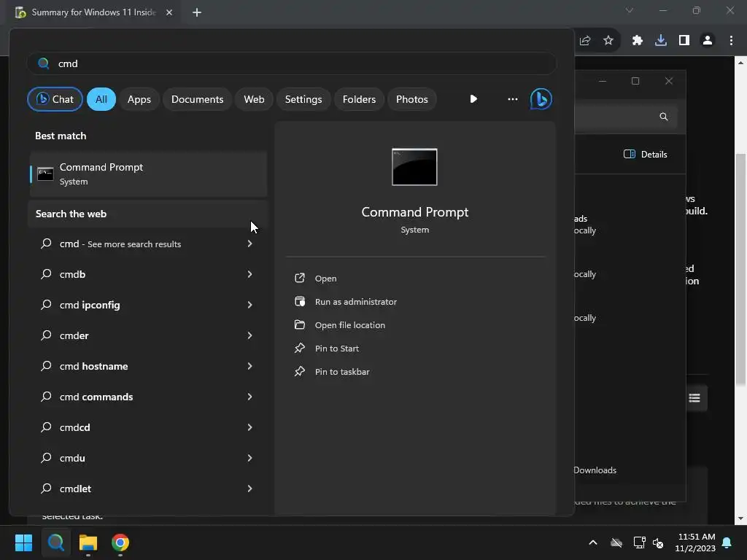Open Google Chrome from the taskbar
This screenshot has width=747, height=560.
tap(120, 542)
